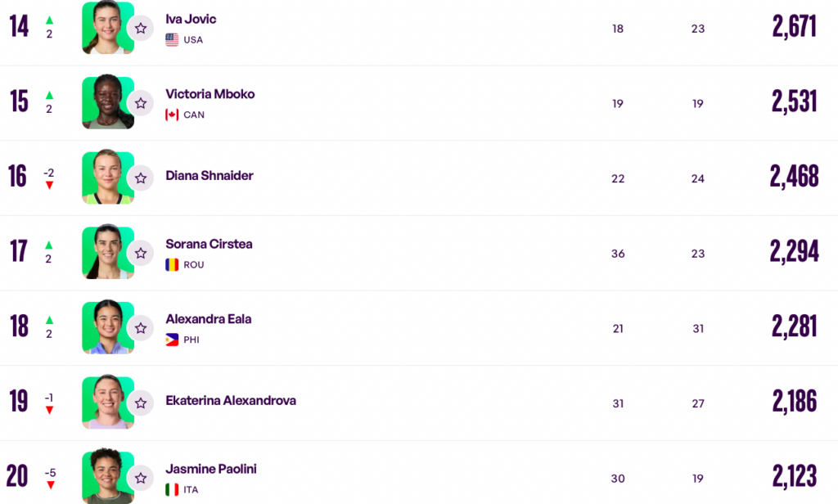The image size is (838, 504).
Task: Click the star icon for Jasmine Paolini
Action: pyautogui.click(x=141, y=478)
